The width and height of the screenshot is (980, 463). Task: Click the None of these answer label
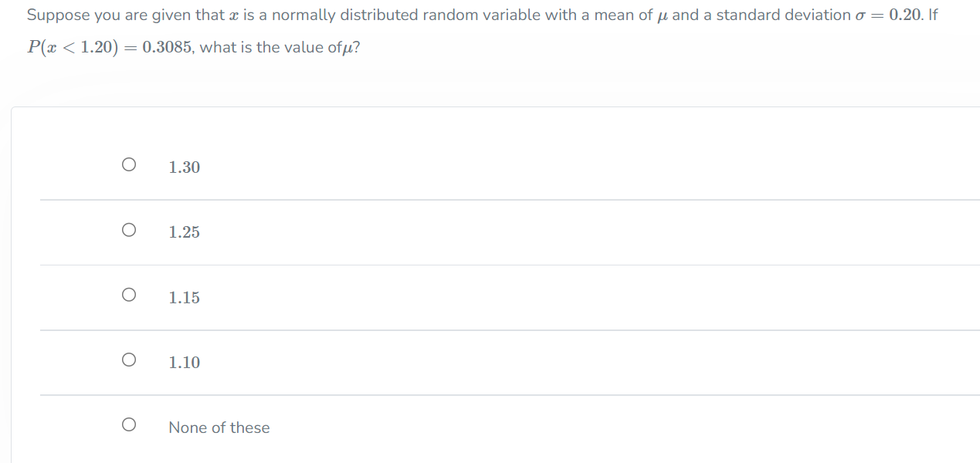click(219, 428)
